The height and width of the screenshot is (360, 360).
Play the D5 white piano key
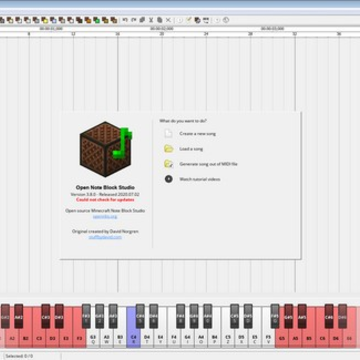coord(241,337)
